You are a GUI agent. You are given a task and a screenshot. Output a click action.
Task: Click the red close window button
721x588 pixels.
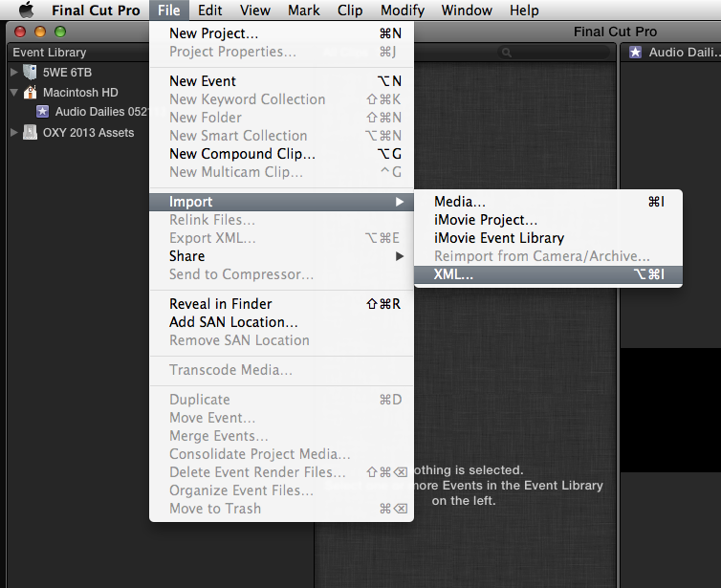click(20, 32)
